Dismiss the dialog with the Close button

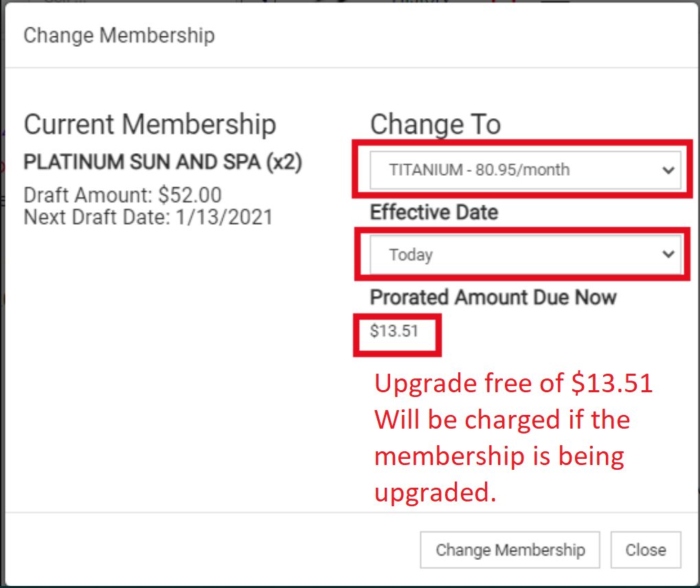coord(646,550)
